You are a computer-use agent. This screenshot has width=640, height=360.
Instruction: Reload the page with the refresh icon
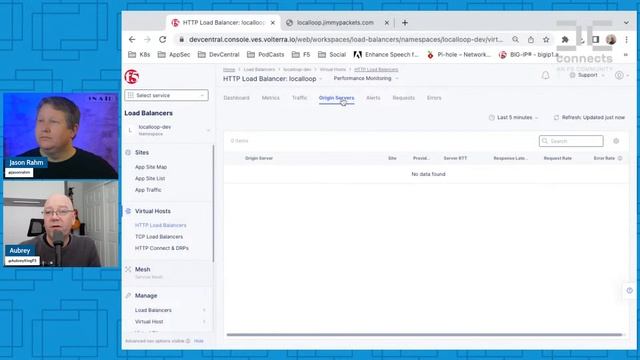click(162, 40)
